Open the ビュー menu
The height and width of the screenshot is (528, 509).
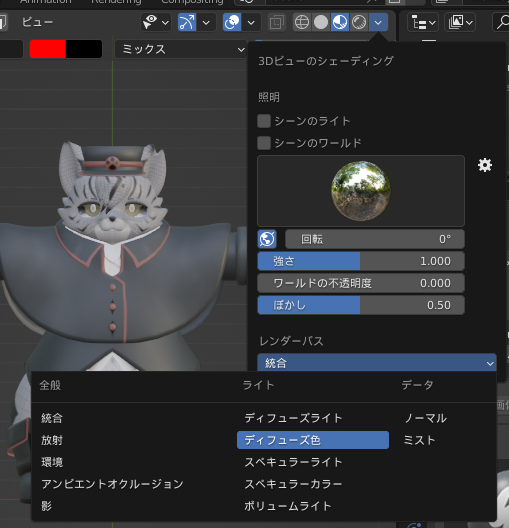[37, 22]
